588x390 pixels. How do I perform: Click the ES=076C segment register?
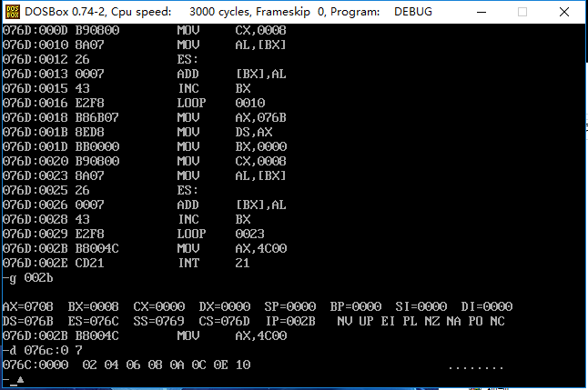94,322
